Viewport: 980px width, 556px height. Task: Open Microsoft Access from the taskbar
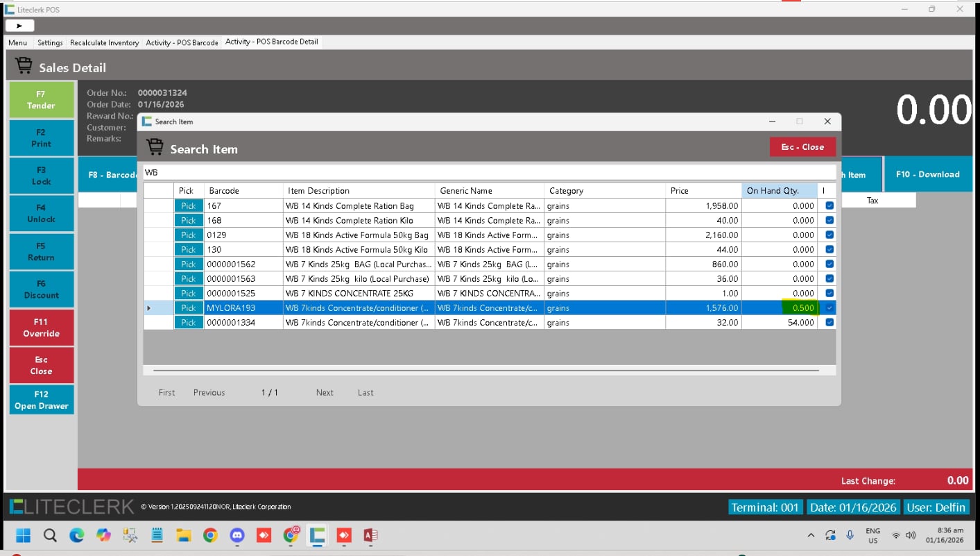(x=370, y=535)
